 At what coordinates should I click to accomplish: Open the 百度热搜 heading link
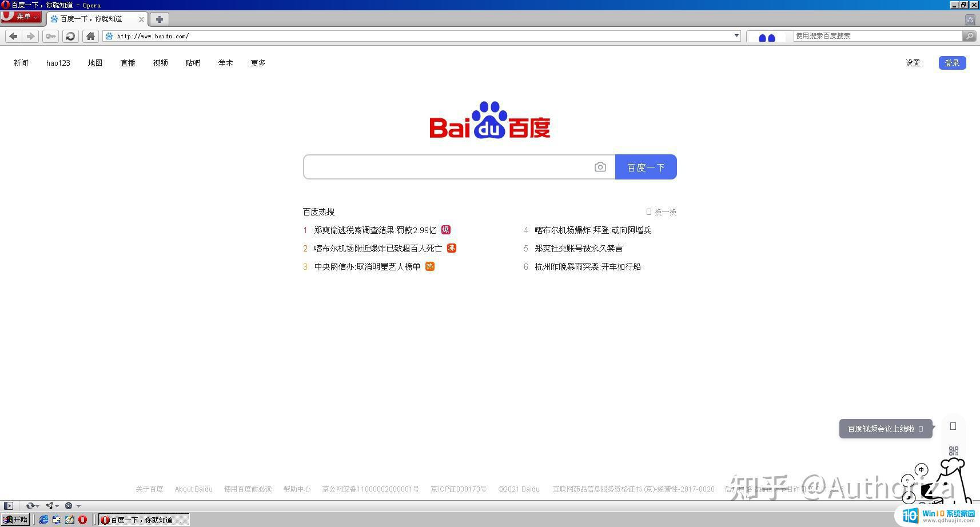[x=318, y=212]
